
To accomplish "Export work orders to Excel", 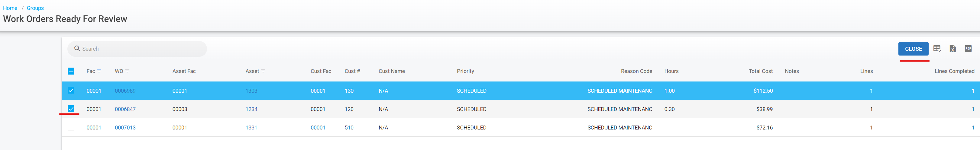I will point(953,49).
